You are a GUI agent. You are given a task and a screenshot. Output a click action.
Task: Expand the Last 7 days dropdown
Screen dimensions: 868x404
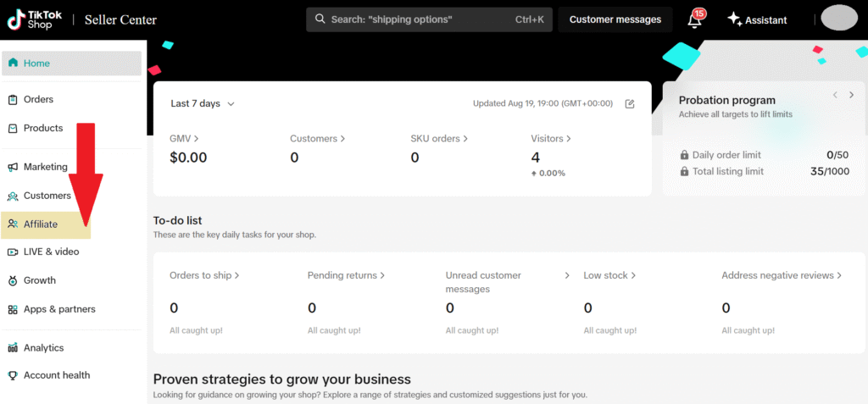(203, 104)
